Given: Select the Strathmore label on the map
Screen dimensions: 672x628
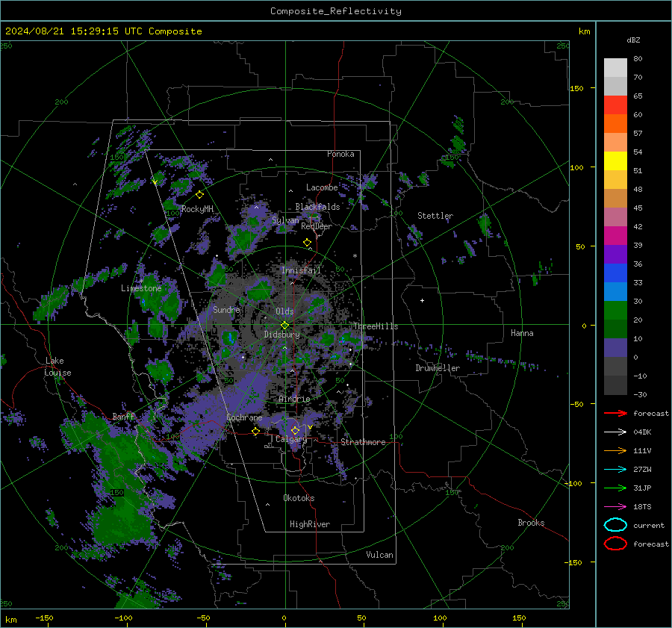Looking at the screenshot, I should (x=363, y=442).
